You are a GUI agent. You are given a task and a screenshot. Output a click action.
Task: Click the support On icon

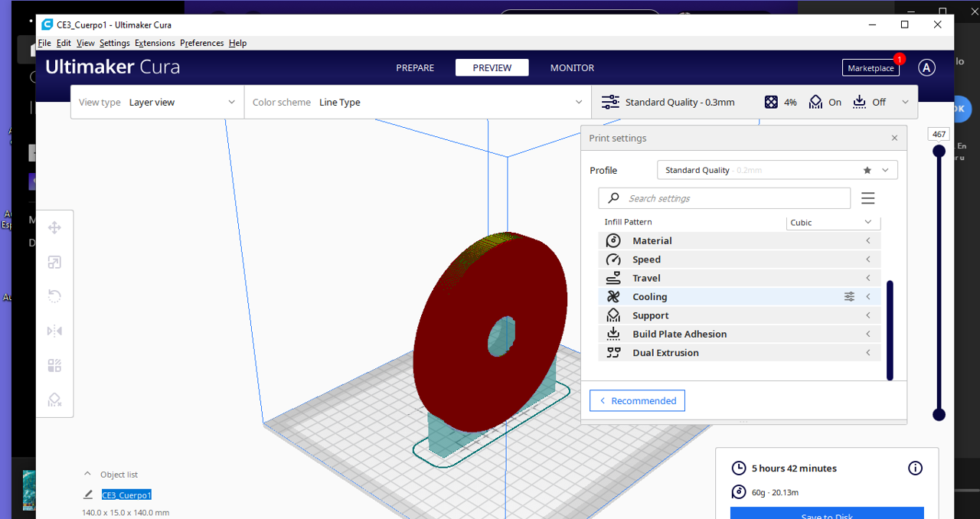816,102
